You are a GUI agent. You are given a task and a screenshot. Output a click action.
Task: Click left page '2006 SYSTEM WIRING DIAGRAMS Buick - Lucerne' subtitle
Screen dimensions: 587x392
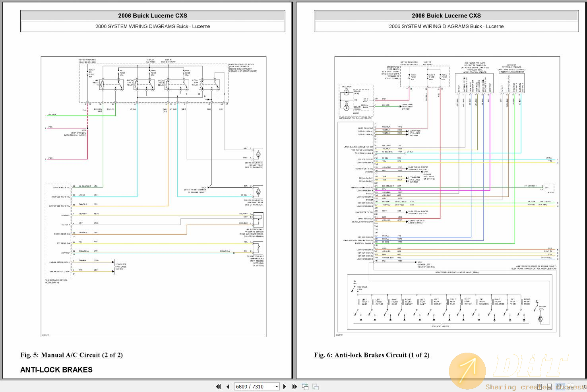click(153, 26)
